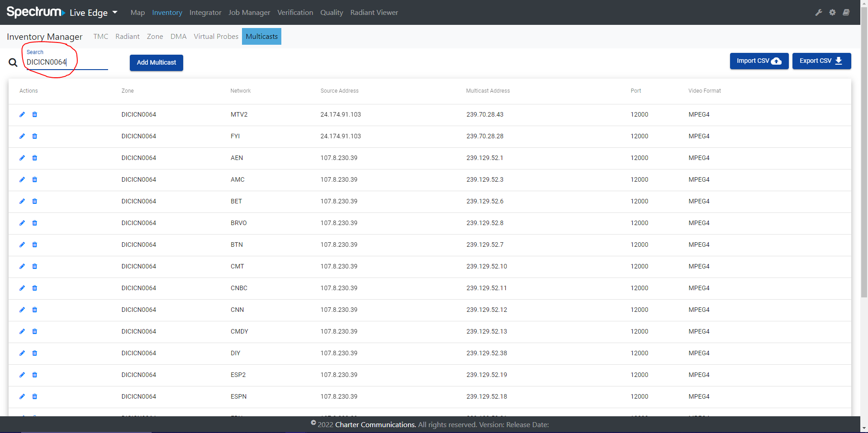Delete the BRVO multicast entry
868x433 pixels.
[35, 223]
